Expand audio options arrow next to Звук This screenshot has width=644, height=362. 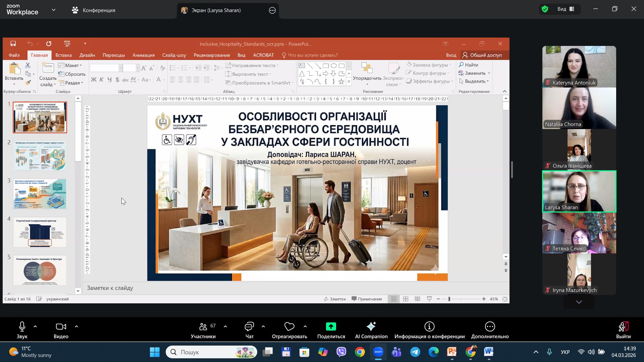point(35,326)
